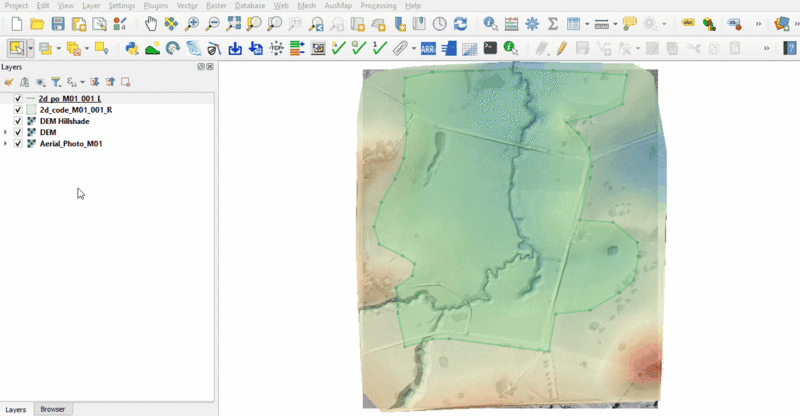Toggle visibility of 2d_code_M01_001_R layer
This screenshot has height=416, width=800.
tap(18, 110)
